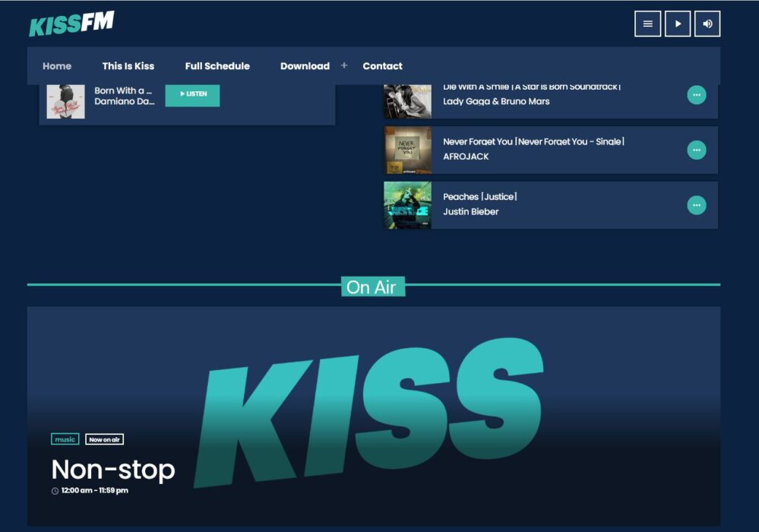The image size is (759, 532).
Task: Open options for Lady Gaga & Bruno Mars track
Action: (x=697, y=95)
